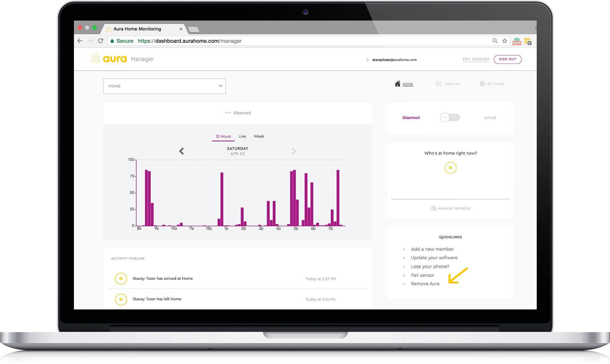Click the SIGN OUT button
610x364 pixels.
point(507,59)
